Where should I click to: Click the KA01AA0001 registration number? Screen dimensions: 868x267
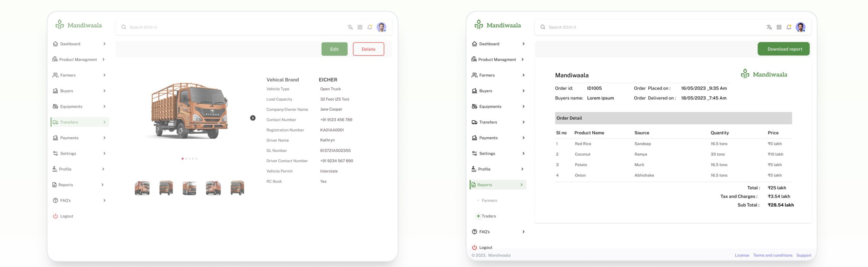(x=332, y=130)
